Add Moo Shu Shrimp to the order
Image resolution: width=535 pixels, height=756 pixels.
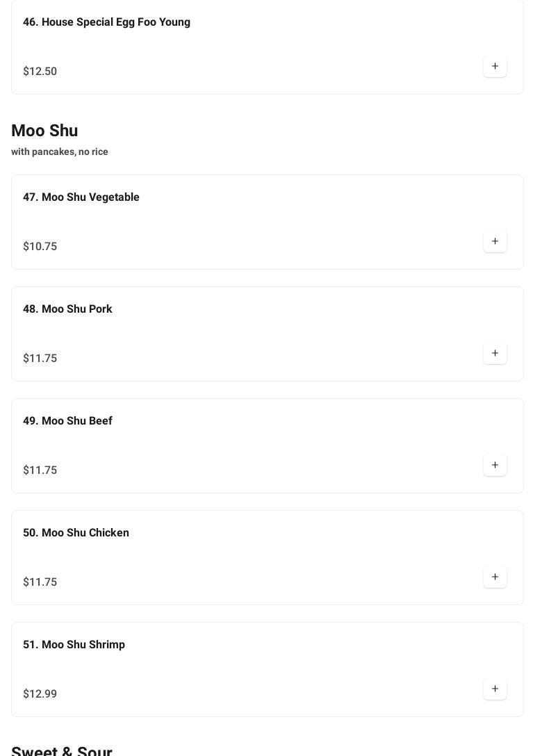(x=495, y=689)
